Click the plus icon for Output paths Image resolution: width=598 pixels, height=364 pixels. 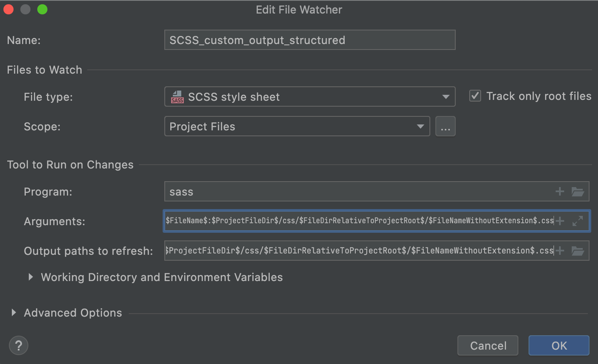[560, 251]
